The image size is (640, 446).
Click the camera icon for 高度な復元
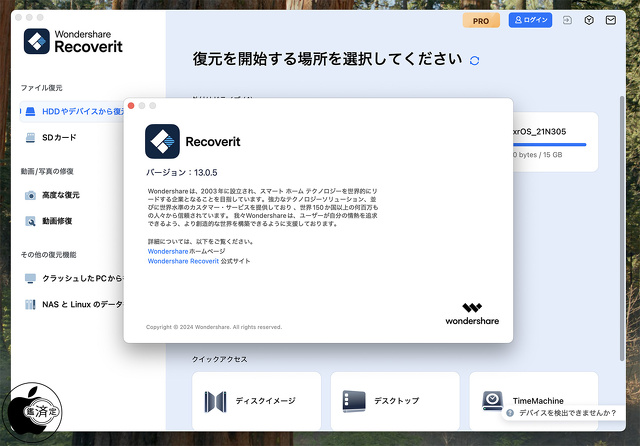click(30, 195)
